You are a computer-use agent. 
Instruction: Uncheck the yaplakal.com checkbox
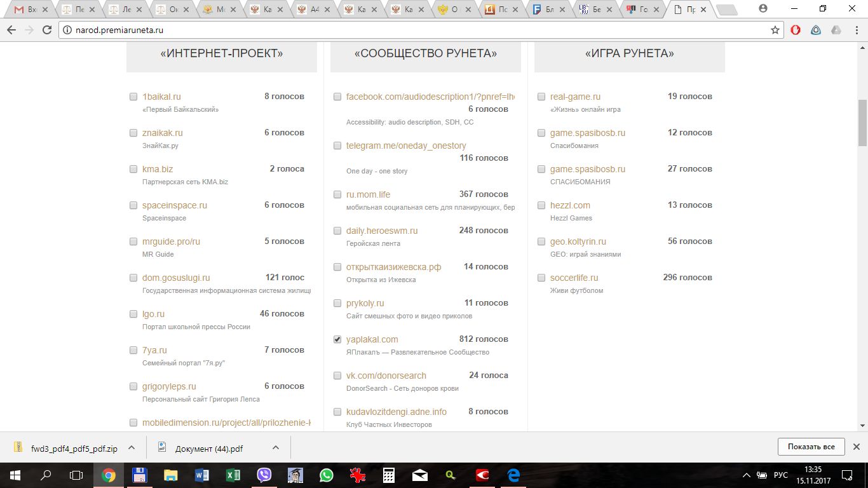[337, 340]
